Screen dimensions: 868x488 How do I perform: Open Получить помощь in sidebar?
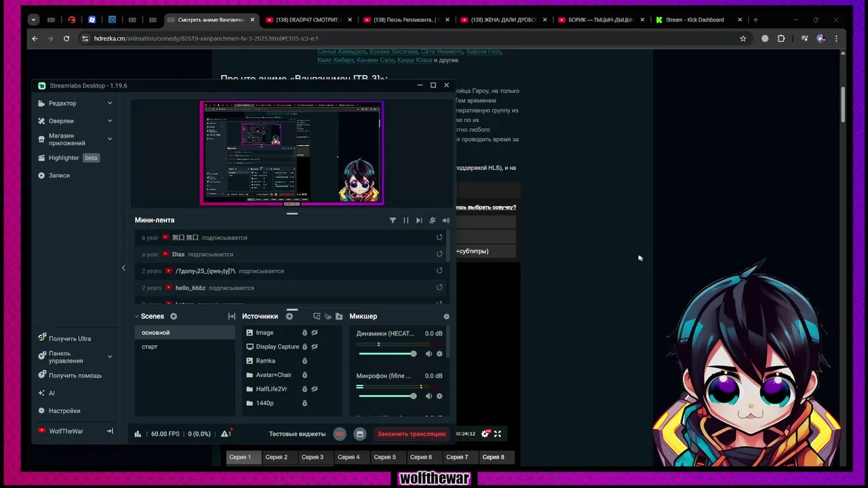click(70, 375)
